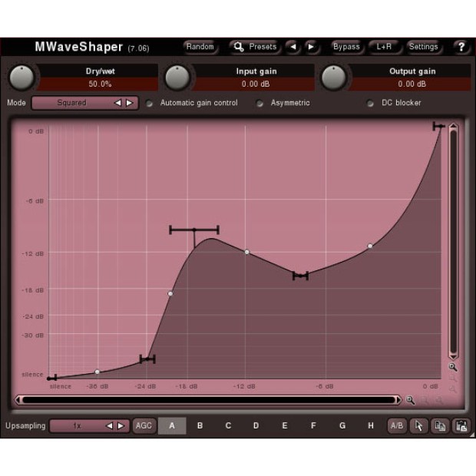Viewport: 476px width, 476px height.
Task: Select preset slot A
Action: click(172, 425)
